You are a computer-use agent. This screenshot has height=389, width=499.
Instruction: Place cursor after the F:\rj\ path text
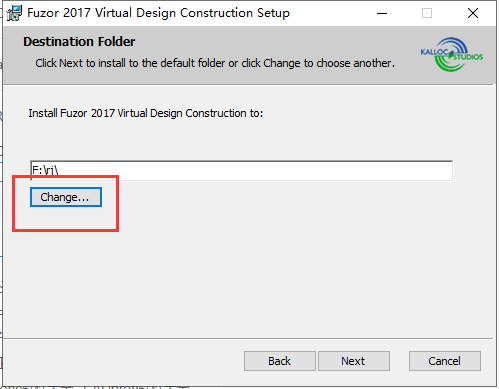pyautogui.click(x=60, y=171)
